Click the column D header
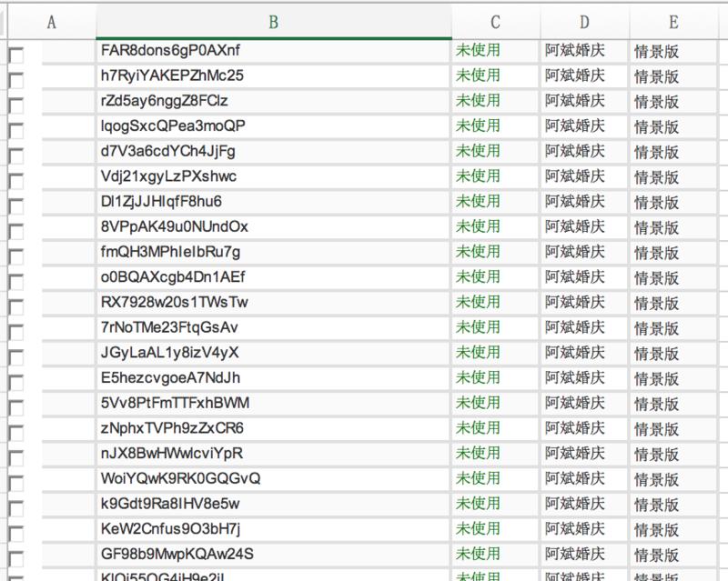This screenshot has height=581, width=728. point(584,22)
